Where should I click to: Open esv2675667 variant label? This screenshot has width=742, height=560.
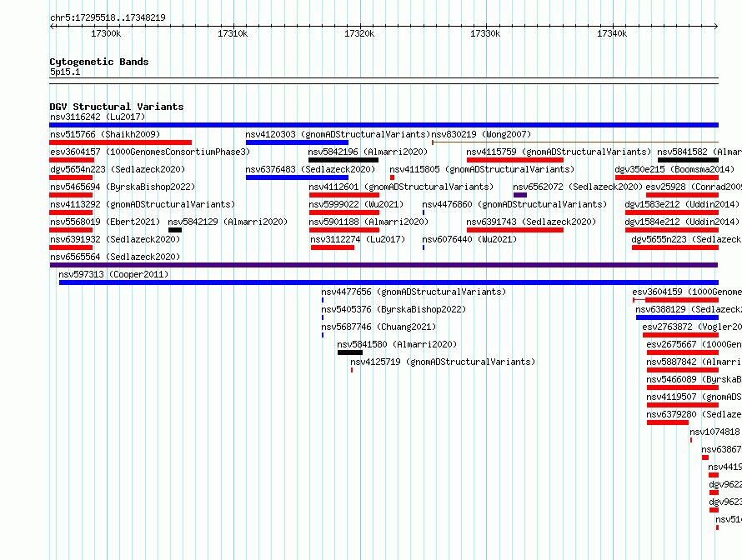pos(694,344)
